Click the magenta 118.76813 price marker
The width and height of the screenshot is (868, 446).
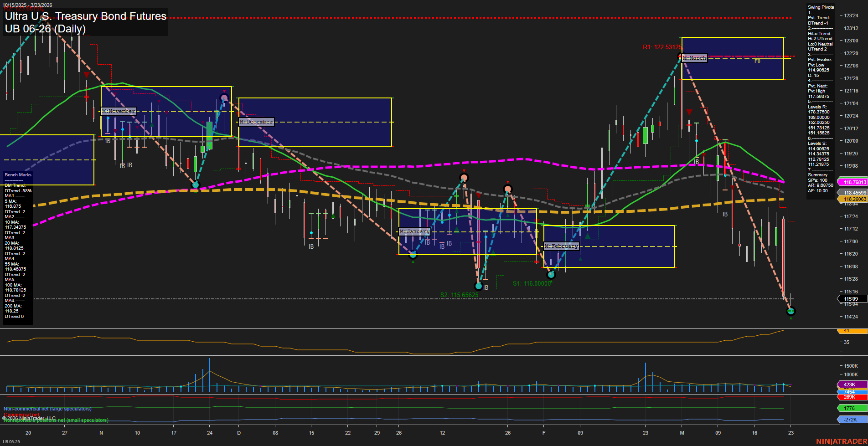point(854,182)
